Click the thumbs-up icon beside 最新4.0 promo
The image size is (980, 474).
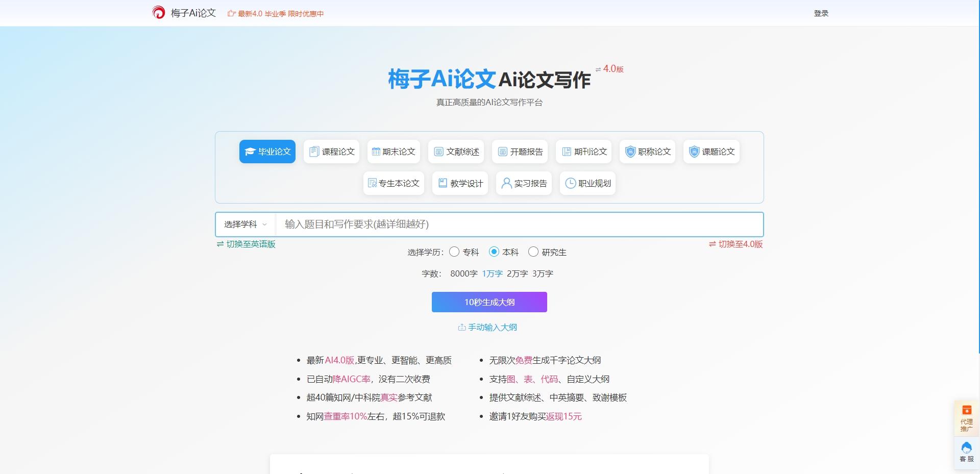tap(231, 14)
